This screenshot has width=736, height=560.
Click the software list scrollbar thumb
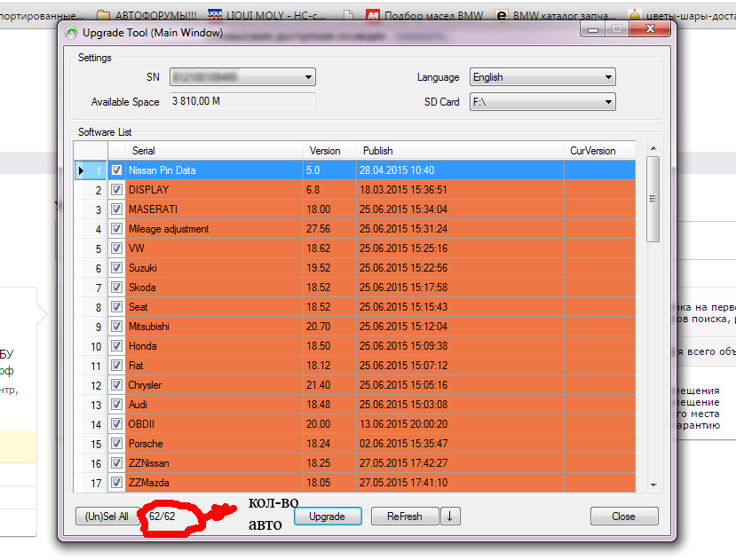(x=653, y=200)
